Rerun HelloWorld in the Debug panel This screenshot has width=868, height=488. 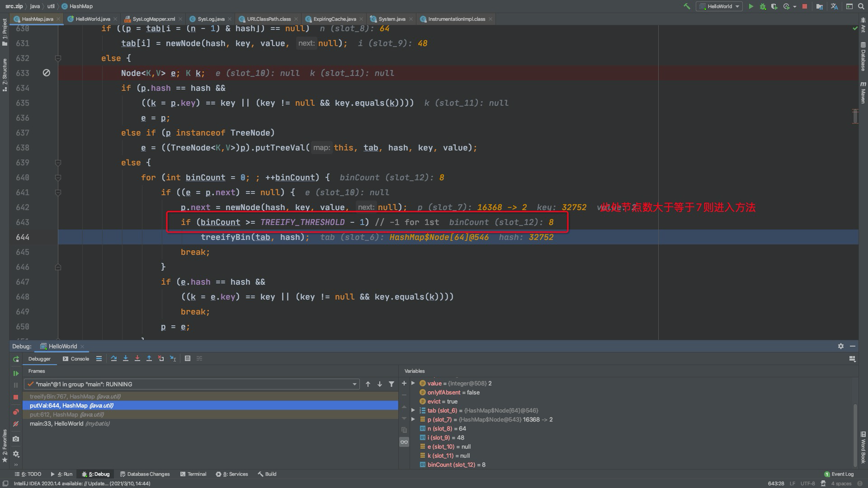pos(16,359)
